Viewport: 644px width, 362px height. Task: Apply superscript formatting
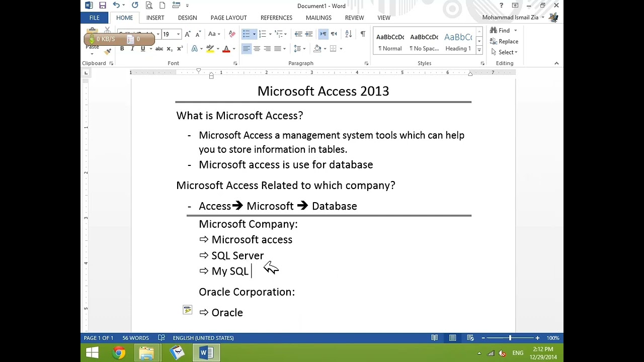click(x=180, y=49)
